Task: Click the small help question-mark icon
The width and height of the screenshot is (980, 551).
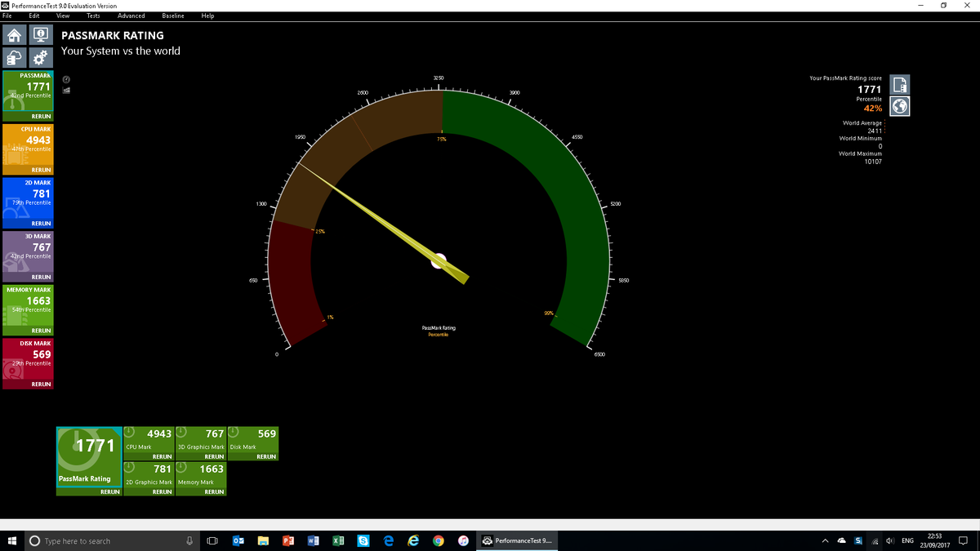Action: [x=66, y=80]
